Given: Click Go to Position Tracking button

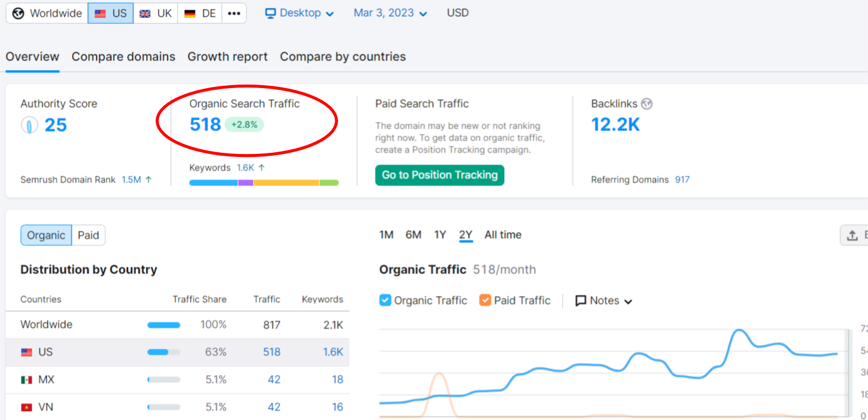Looking at the screenshot, I should [440, 175].
